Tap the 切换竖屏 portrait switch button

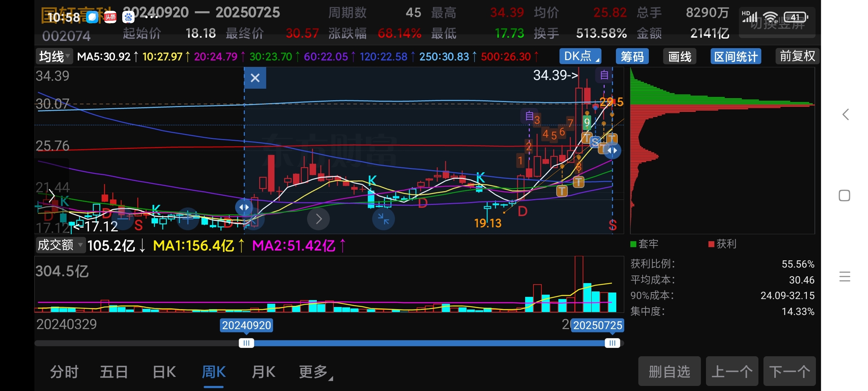pos(777,22)
